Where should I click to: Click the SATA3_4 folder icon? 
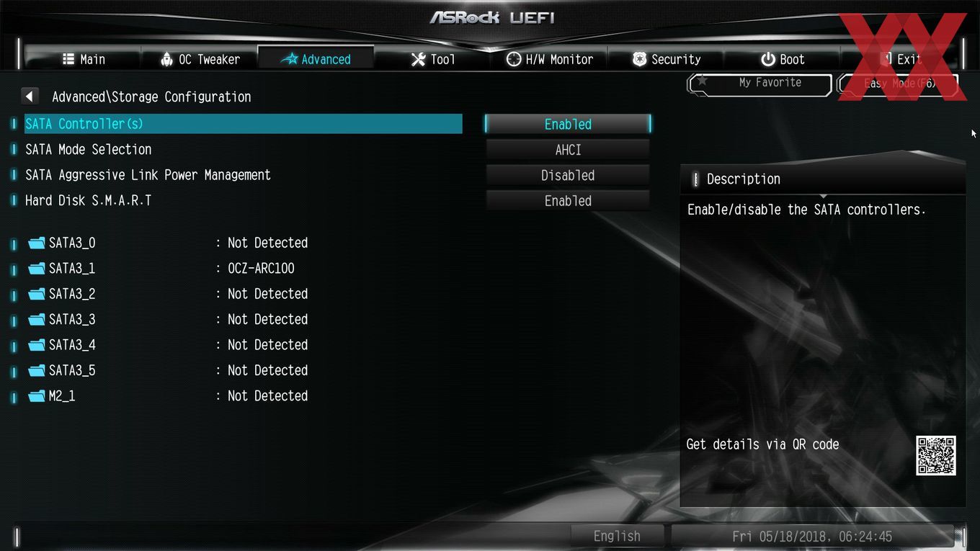click(37, 345)
